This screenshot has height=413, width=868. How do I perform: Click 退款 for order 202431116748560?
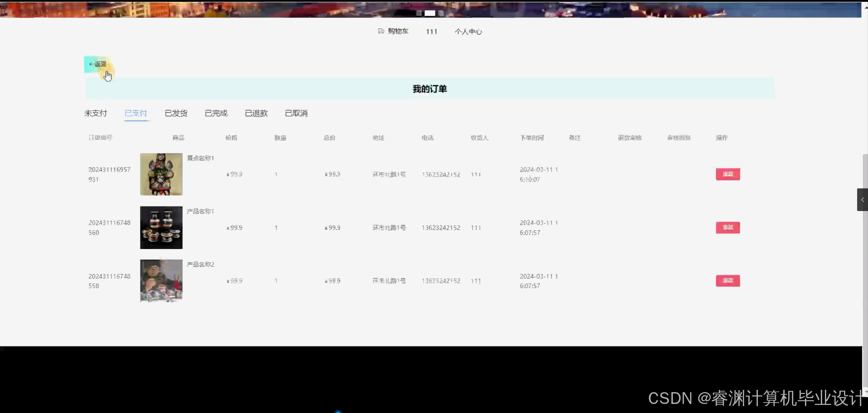coord(727,227)
